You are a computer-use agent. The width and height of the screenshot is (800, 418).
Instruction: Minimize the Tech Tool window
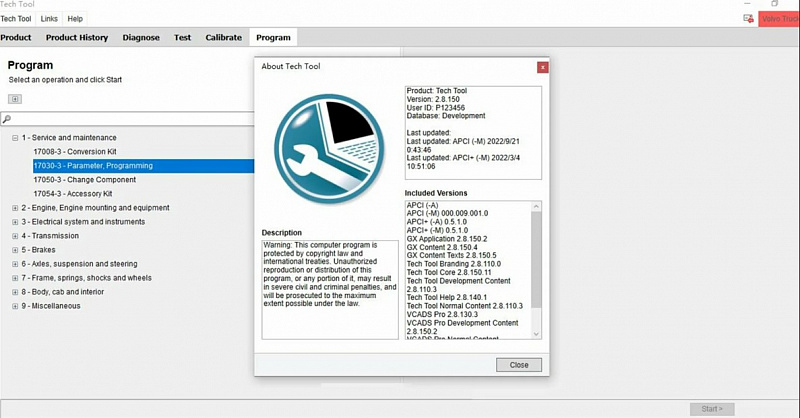pos(747,4)
